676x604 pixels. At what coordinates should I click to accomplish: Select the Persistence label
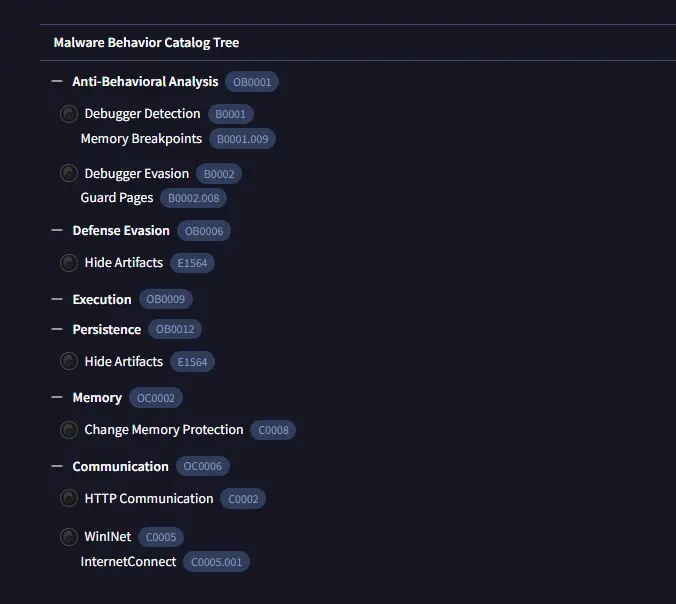coord(107,329)
